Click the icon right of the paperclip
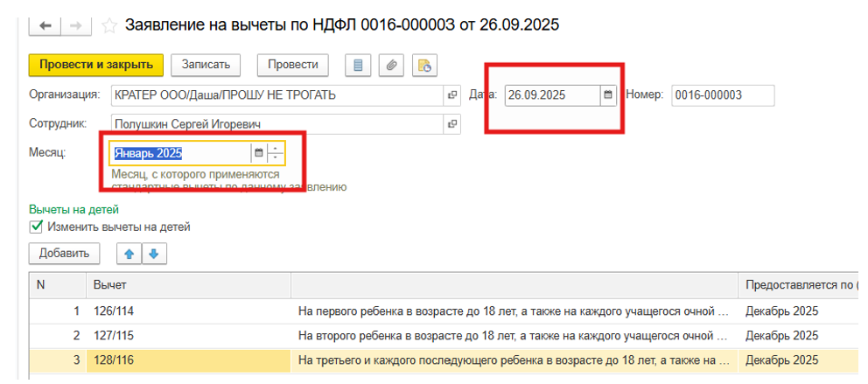 pyautogui.click(x=424, y=65)
